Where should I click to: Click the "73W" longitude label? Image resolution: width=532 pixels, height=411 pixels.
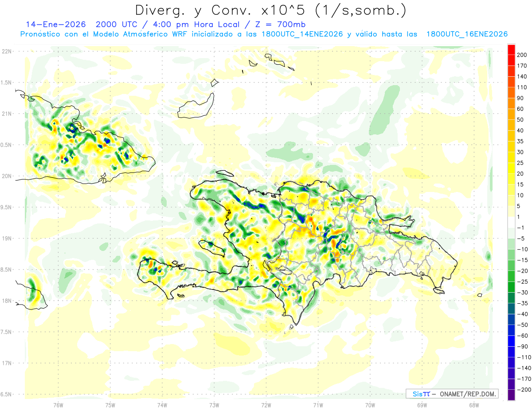214,405
